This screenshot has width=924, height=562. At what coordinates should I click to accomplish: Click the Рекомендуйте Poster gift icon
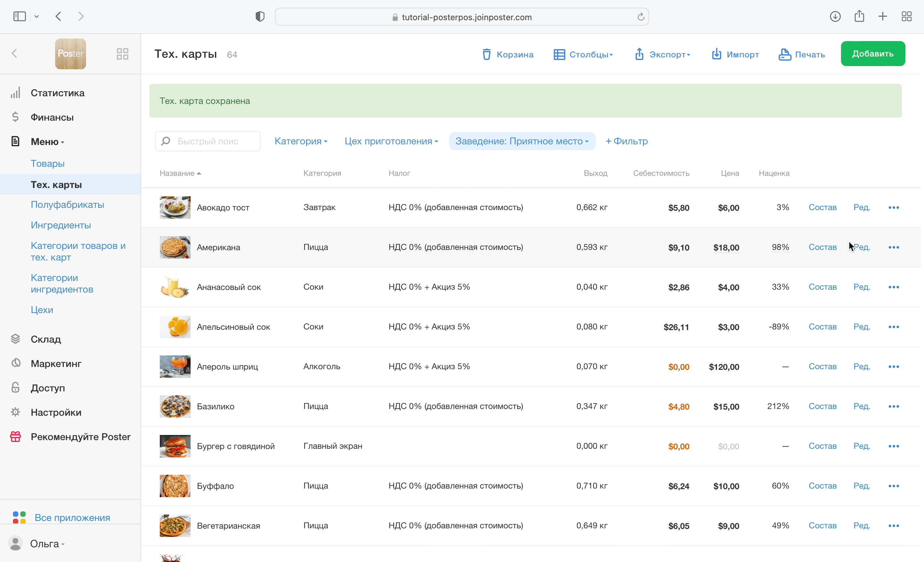click(15, 437)
